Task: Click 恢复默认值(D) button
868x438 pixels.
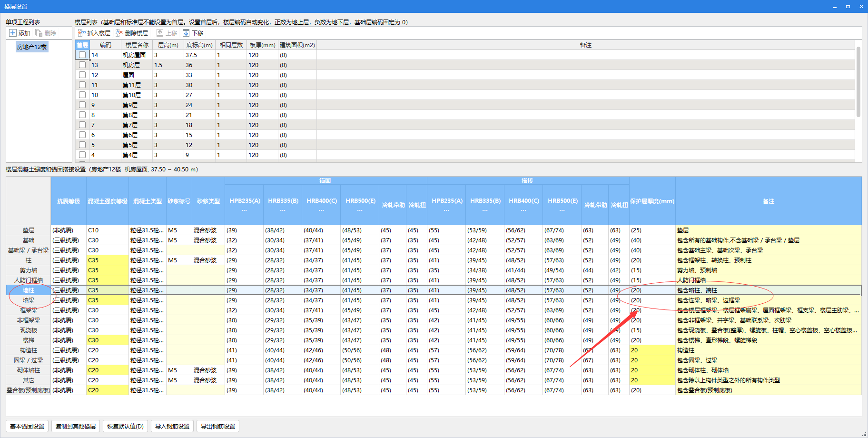Action: [125, 426]
